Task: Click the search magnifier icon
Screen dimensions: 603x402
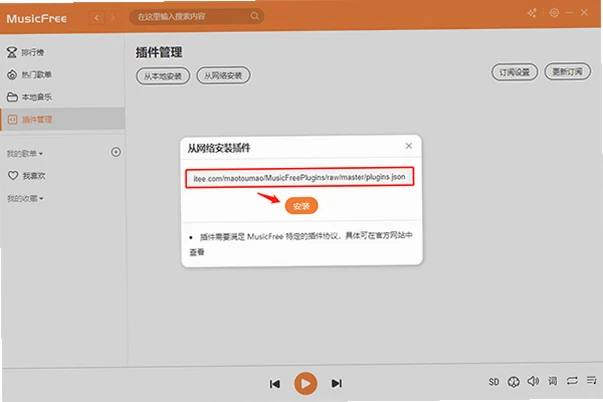Action: click(255, 16)
